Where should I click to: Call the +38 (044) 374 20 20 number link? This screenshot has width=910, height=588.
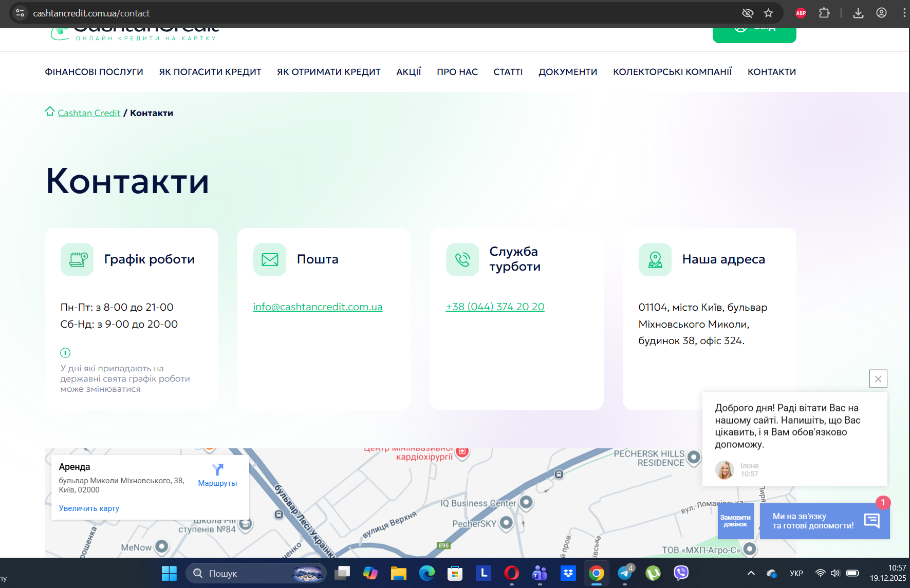click(x=495, y=307)
